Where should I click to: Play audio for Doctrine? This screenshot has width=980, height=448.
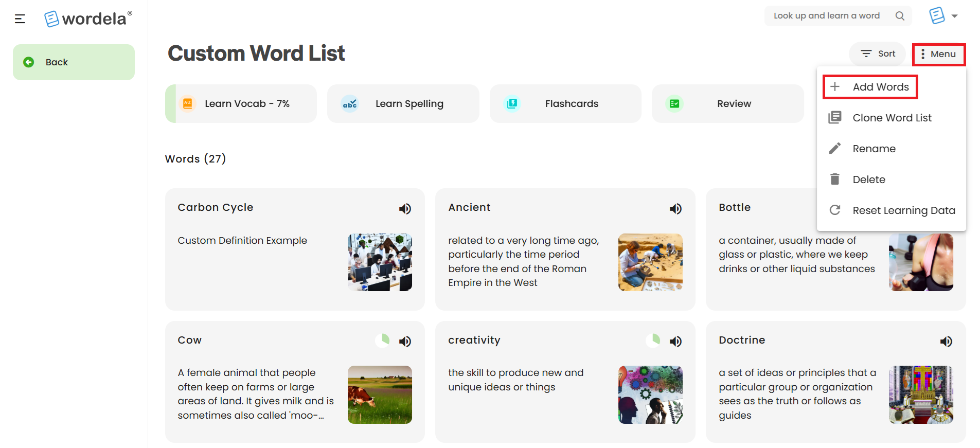946,341
